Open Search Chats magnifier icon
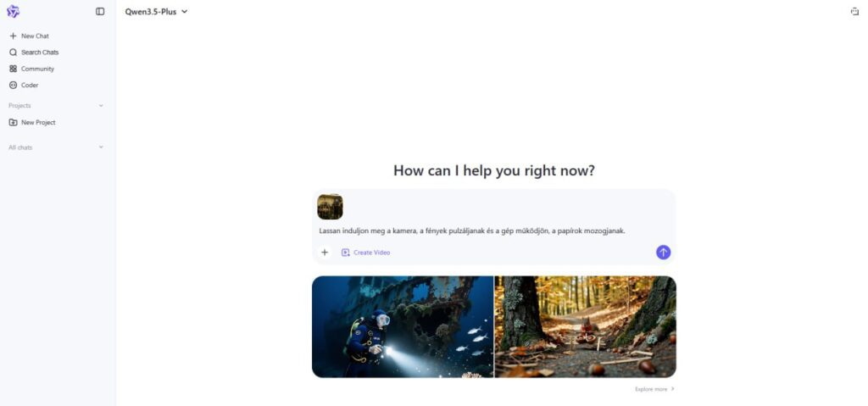Image resolution: width=868 pixels, height=406 pixels. pos(14,52)
